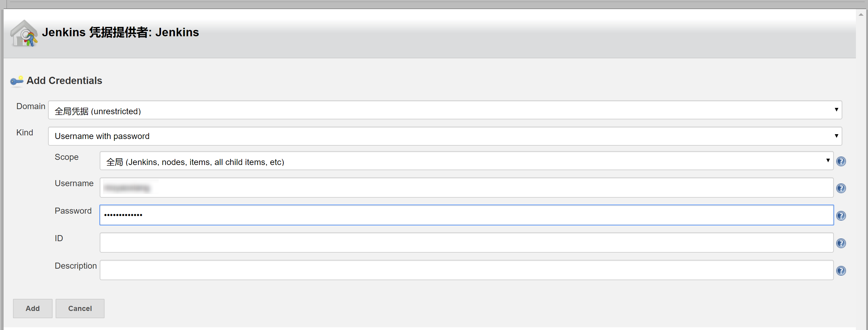Click the Add button
Image resolution: width=868 pixels, height=330 pixels.
click(33, 309)
